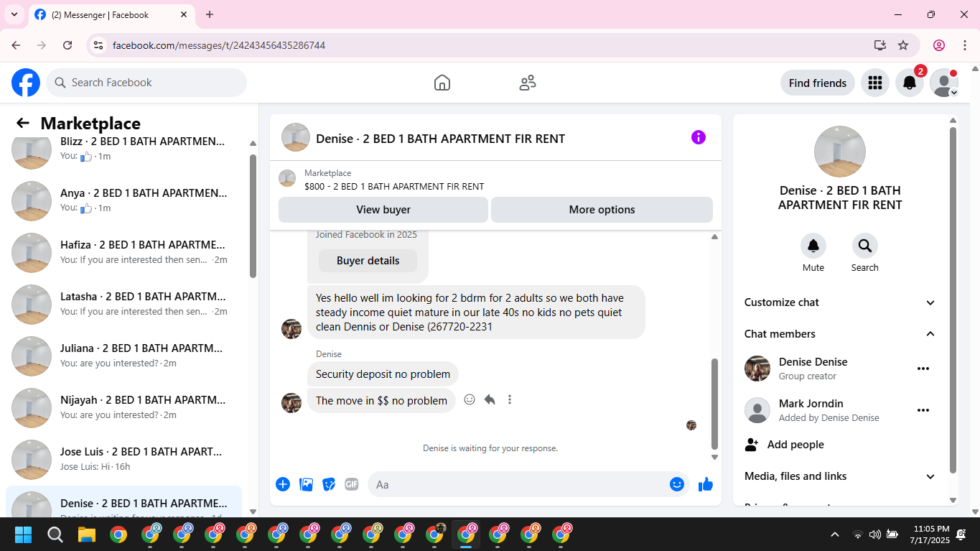Image resolution: width=980 pixels, height=551 pixels.
Task: Click the large listing thumbnail in info panel
Action: coord(839,152)
